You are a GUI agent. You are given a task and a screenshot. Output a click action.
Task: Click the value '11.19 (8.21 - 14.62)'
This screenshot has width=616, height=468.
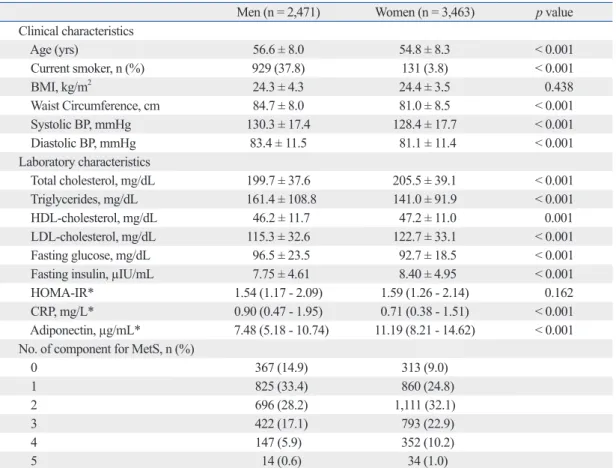click(425, 330)
